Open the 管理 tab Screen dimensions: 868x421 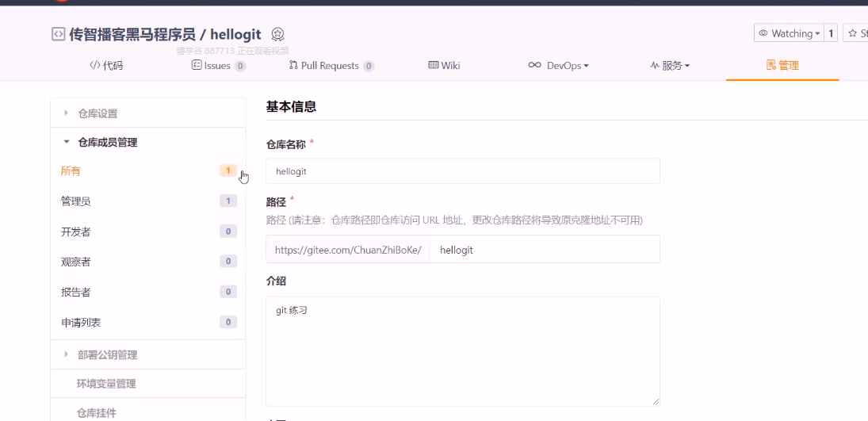click(x=782, y=65)
